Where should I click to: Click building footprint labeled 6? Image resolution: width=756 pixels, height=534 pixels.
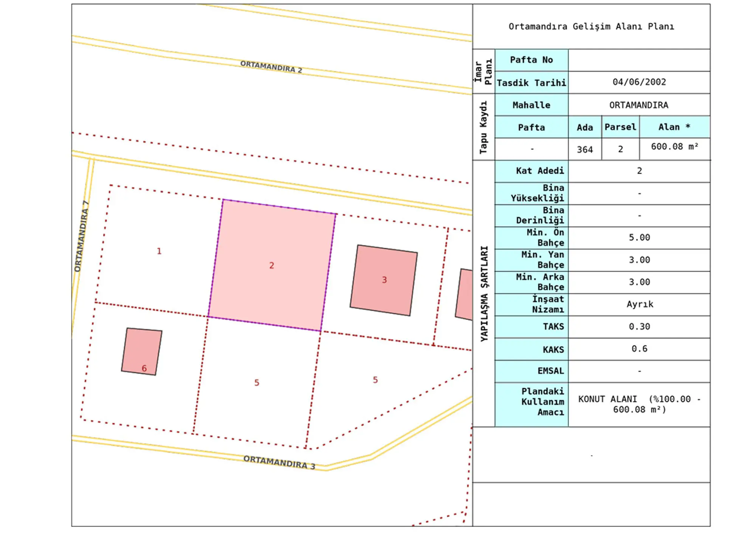point(142,352)
